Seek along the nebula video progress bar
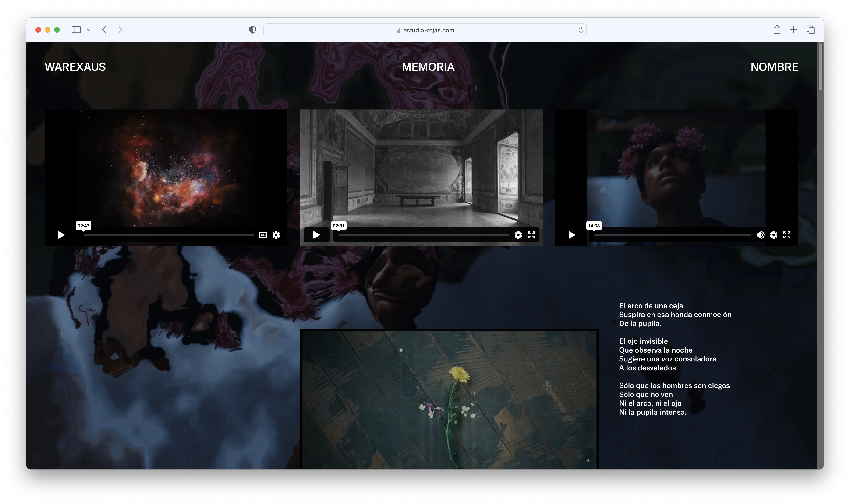Image resolution: width=850 pixels, height=504 pixels. click(x=169, y=235)
